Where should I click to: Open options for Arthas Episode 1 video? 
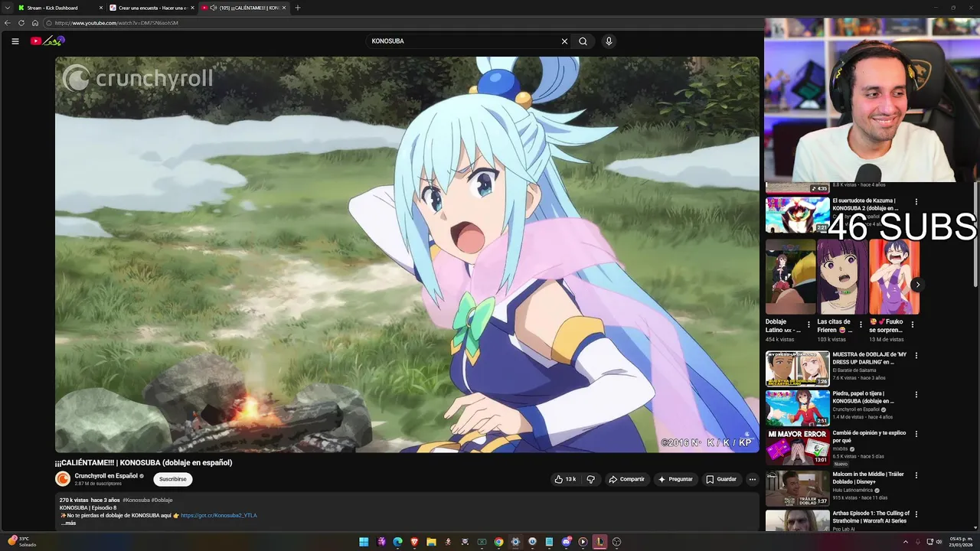pyautogui.click(x=916, y=514)
